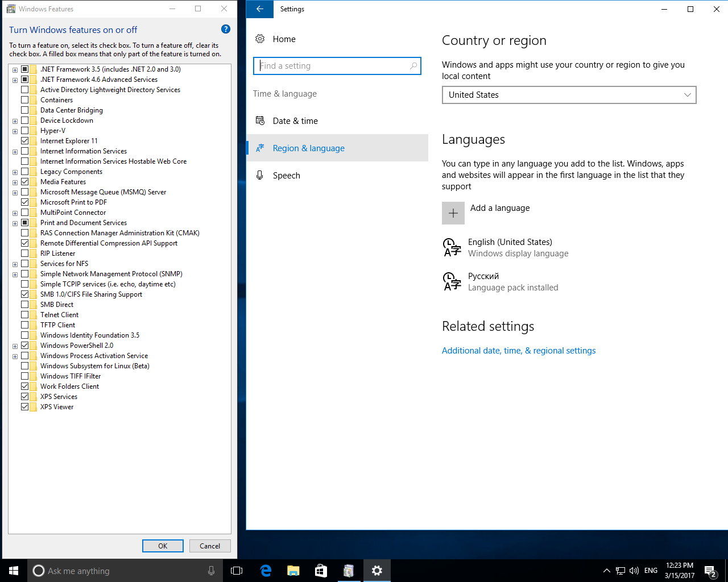Open the Windows Start menu
728x582 pixels.
pos(14,571)
